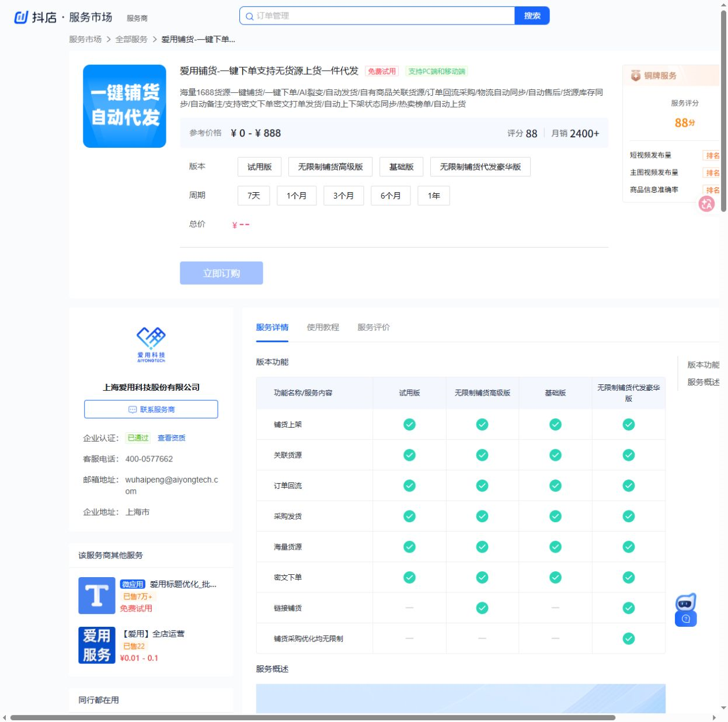The image size is (728, 722).
Task: Select the 基础版 version option
Action: click(401, 167)
